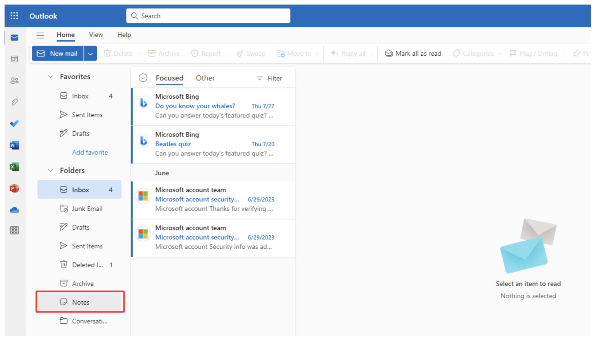Open Drafts under Favorites
Screen dimensions: 592x364
click(80, 134)
